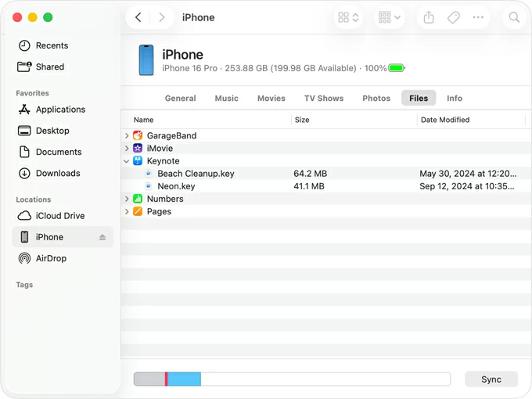The width and height of the screenshot is (532, 399).
Task: Click the Sync button
Action: (491, 379)
